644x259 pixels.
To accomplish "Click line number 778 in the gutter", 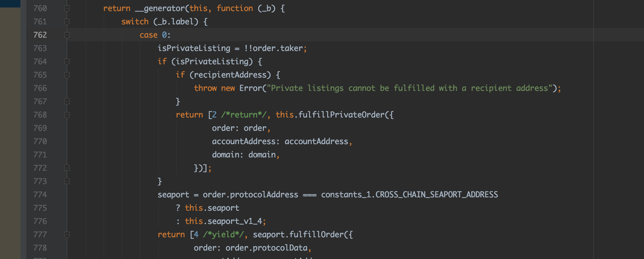I will pyautogui.click(x=40, y=248).
